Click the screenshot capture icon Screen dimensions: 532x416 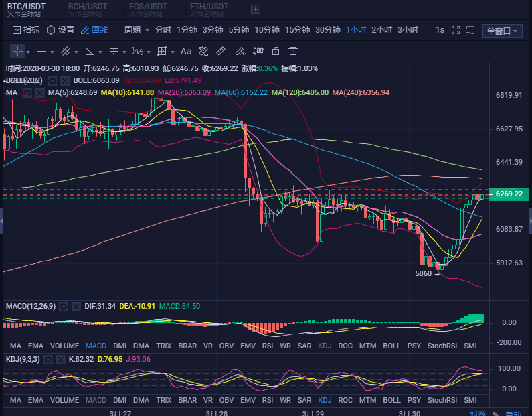tap(470, 30)
